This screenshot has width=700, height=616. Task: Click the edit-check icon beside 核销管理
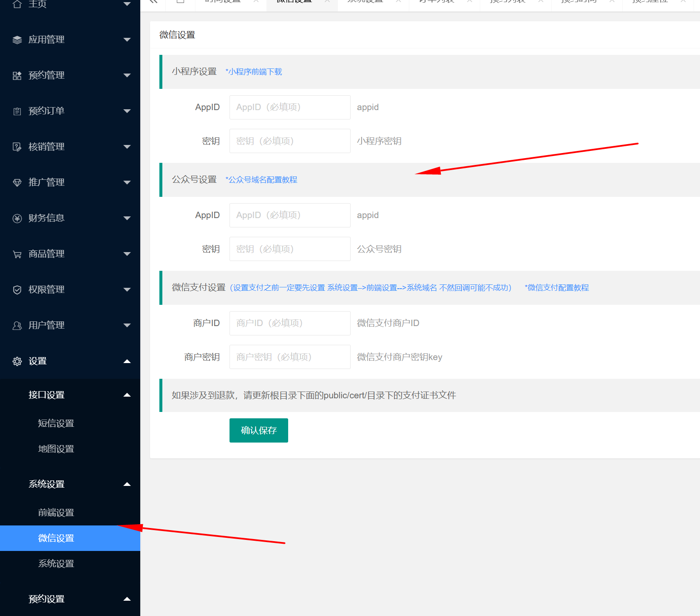[x=17, y=147]
